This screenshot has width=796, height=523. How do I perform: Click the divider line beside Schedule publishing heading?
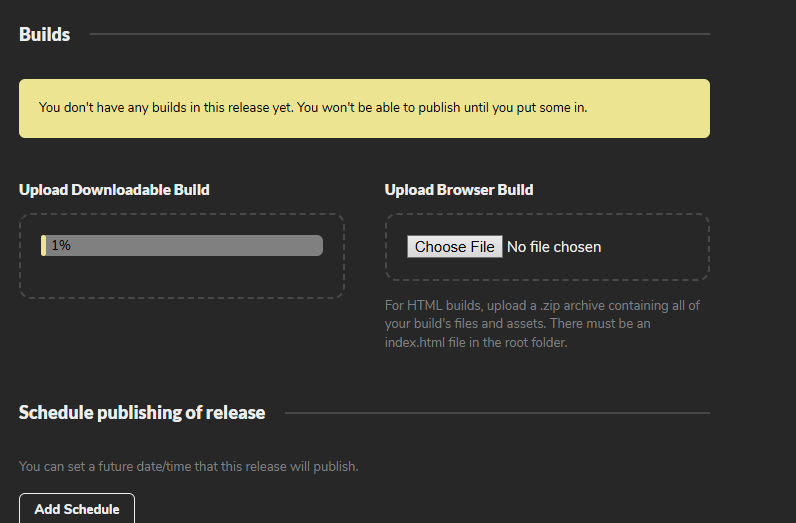click(x=497, y=412)
